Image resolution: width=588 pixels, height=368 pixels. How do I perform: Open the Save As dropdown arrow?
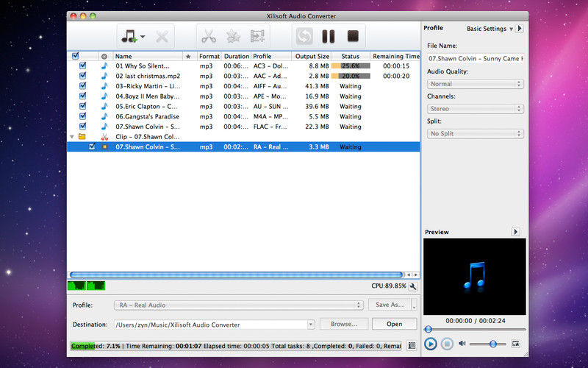(414, 305)
